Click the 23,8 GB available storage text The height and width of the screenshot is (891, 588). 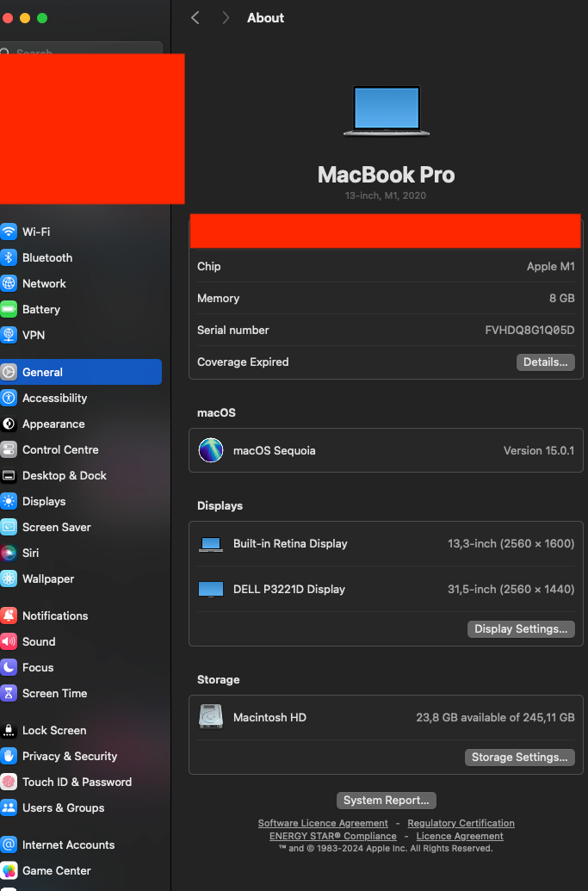pyautogui.click(x=495, y=718)
